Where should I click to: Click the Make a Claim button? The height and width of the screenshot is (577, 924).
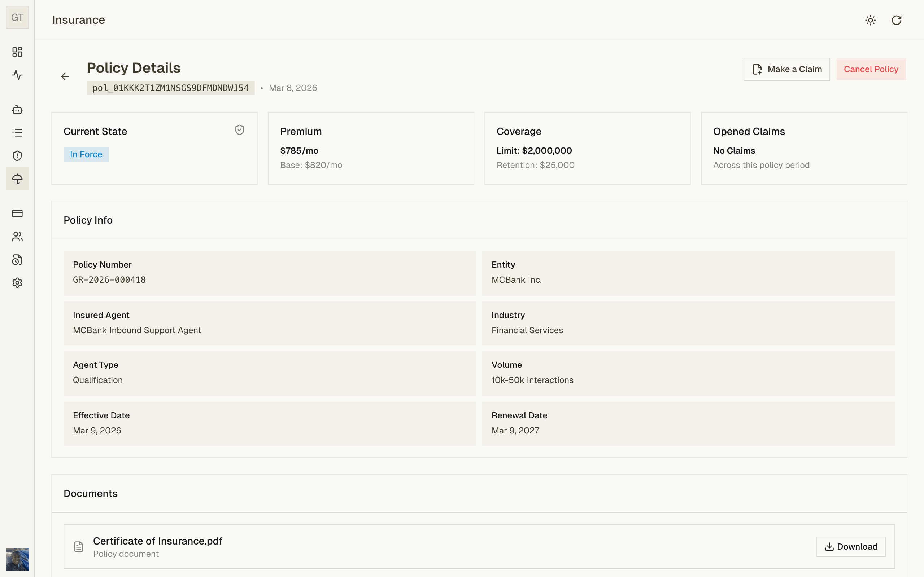[x=786, y=70]
